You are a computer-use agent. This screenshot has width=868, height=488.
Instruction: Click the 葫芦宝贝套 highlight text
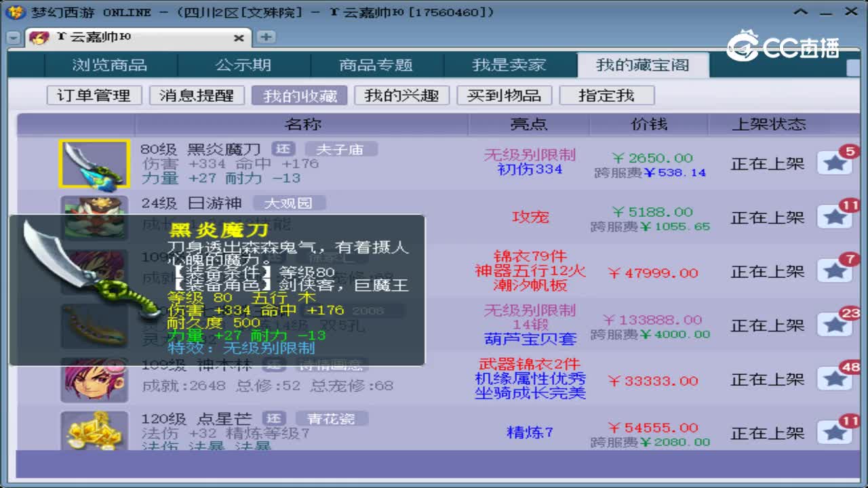pyautogui.click(x=530, y=339)
